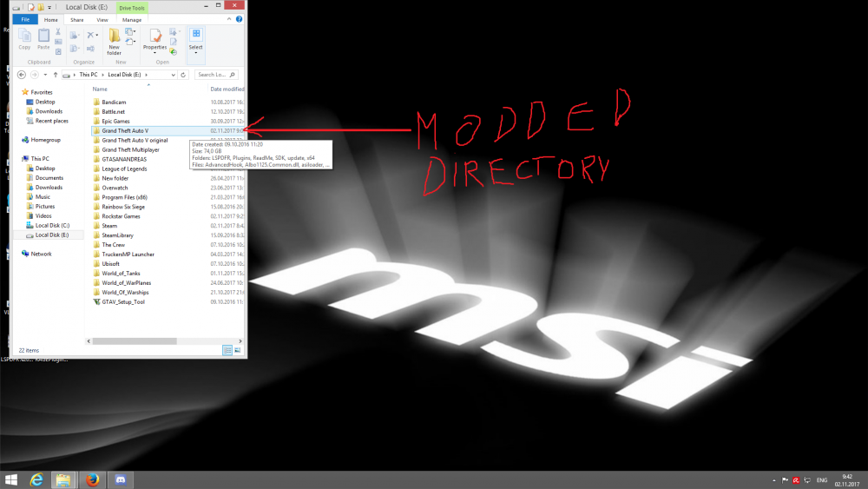Open Customize Quick Access Toolbar dropdown
Viewport: 868px width, 489px height.
point(49,8)
